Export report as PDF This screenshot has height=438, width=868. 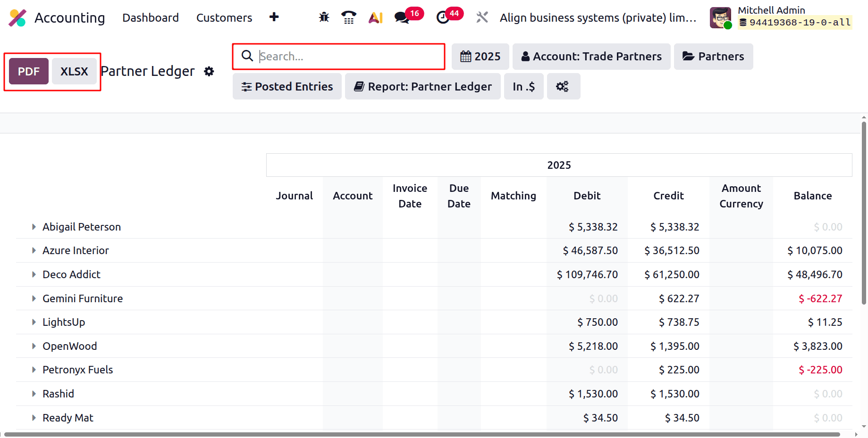[29, 71]
